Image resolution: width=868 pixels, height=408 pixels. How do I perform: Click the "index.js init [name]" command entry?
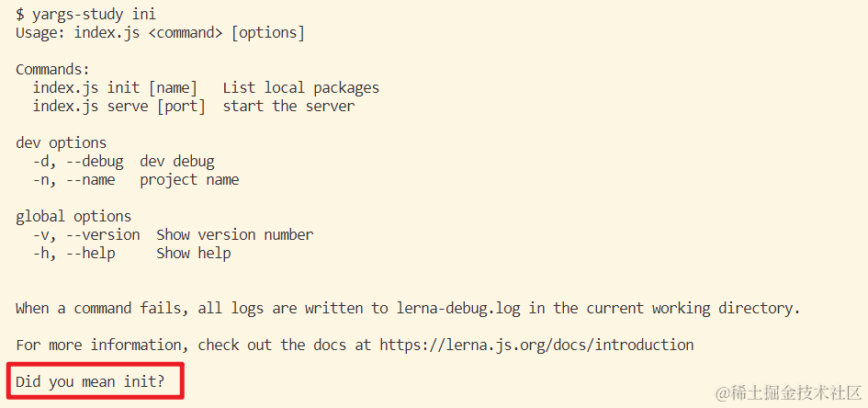click(x=115, y=87)
